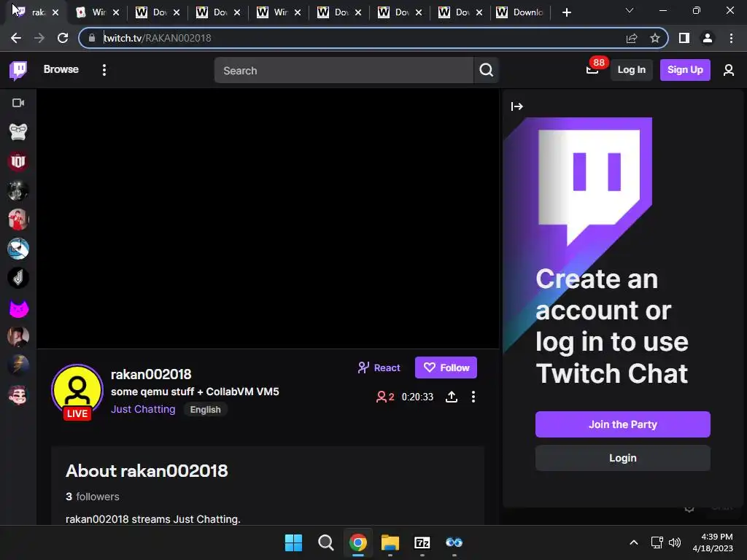This screenshot has height=560, width=747.
Task: Open the Twitch home logo
Action: [18, 70]
